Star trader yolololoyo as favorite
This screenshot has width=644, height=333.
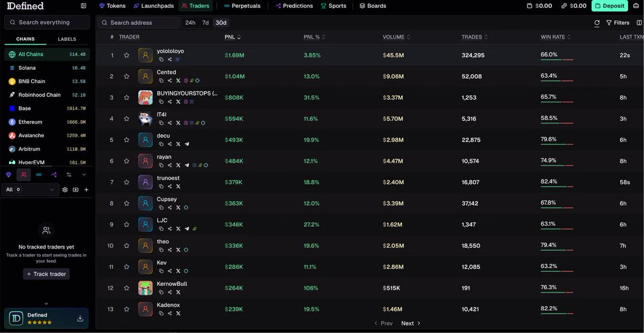pos(127,55)
